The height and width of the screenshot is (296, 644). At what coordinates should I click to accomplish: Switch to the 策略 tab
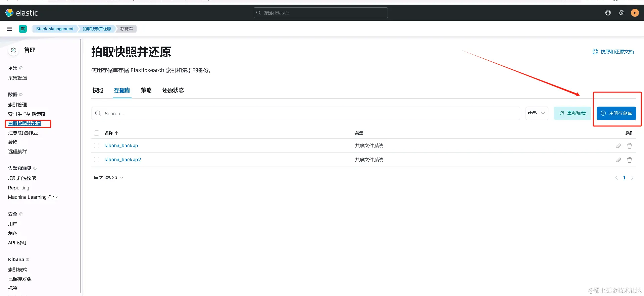tap(146, 90)
